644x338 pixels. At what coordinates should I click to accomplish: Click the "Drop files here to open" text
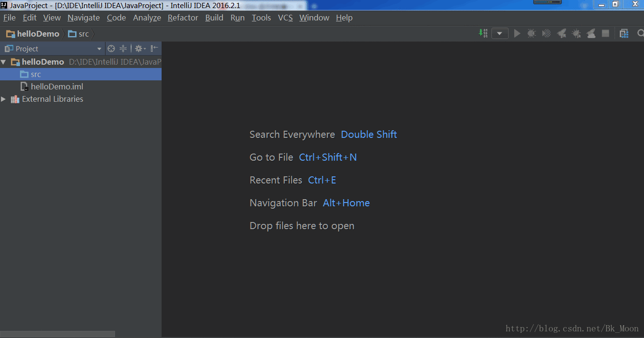pos(302,226)
